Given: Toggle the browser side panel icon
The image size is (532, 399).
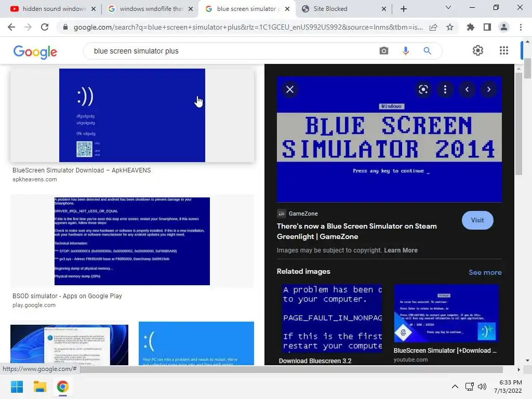Looking at the screenshot, I should click(x=487, y=27).
